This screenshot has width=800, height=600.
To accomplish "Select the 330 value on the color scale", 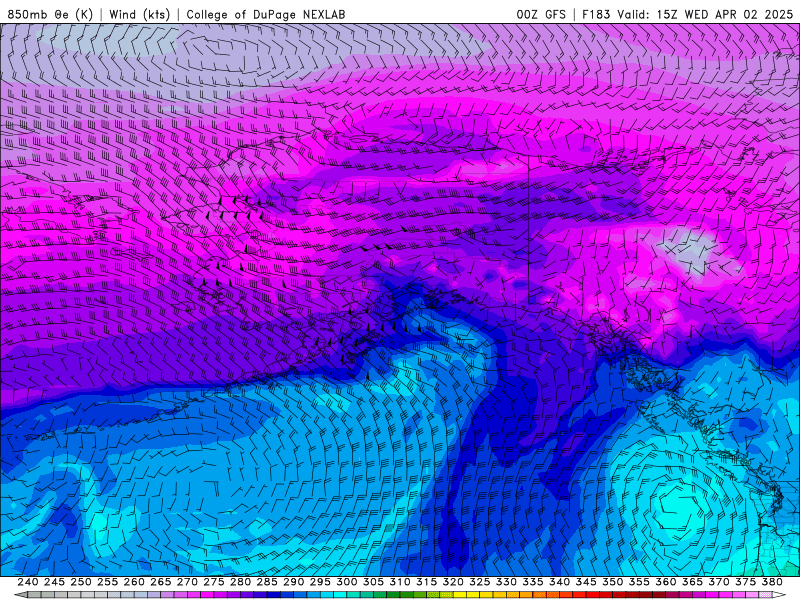I will (506, 582).
